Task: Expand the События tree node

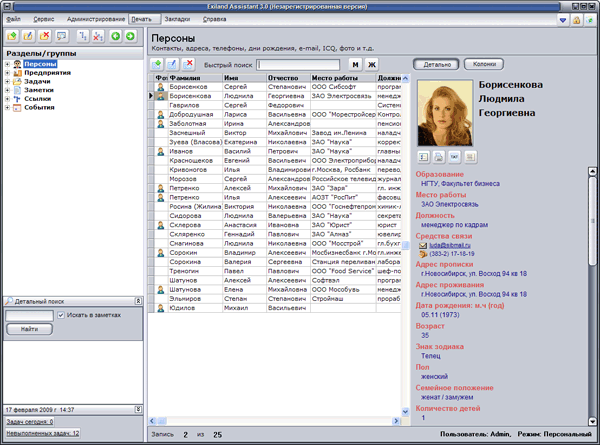Action: coord(7,108)
